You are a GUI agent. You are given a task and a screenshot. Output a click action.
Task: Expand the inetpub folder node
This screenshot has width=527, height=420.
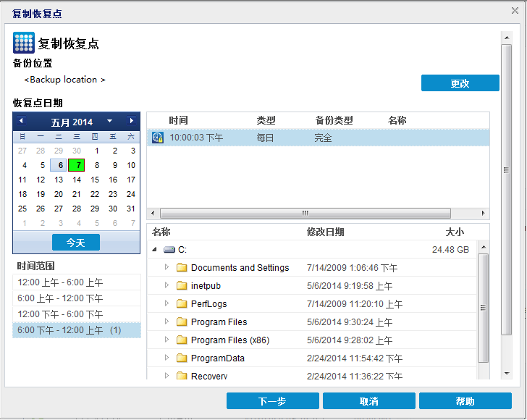[x=166, y=286]
